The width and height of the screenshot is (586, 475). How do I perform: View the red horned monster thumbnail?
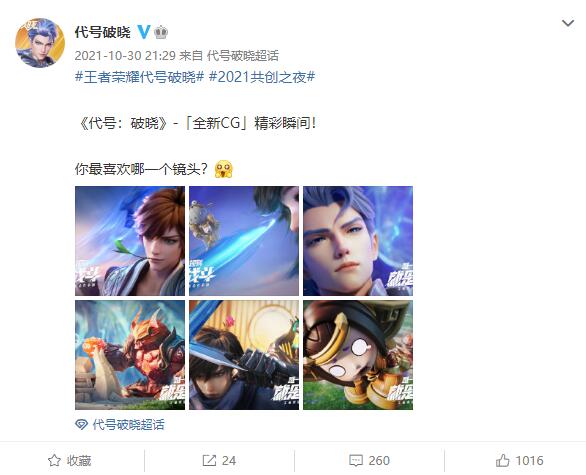click(x=130, y=355)
